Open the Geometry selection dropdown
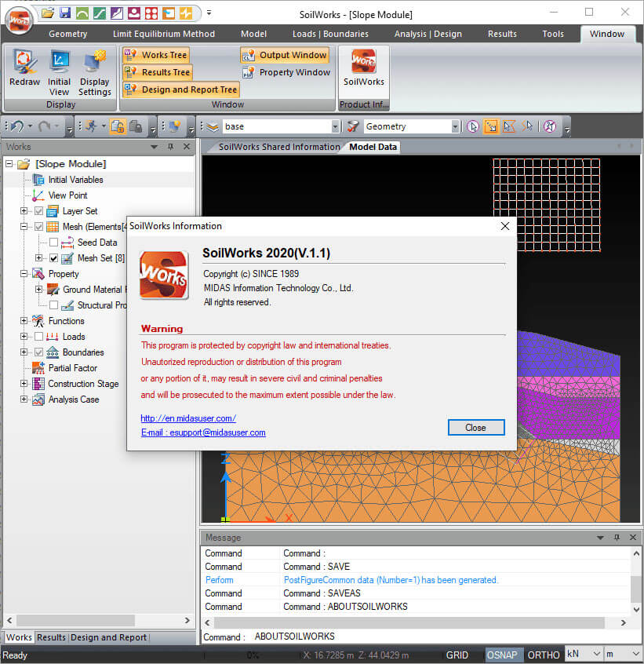This screenshot has height=664, width=644. [x=455, y=126]
